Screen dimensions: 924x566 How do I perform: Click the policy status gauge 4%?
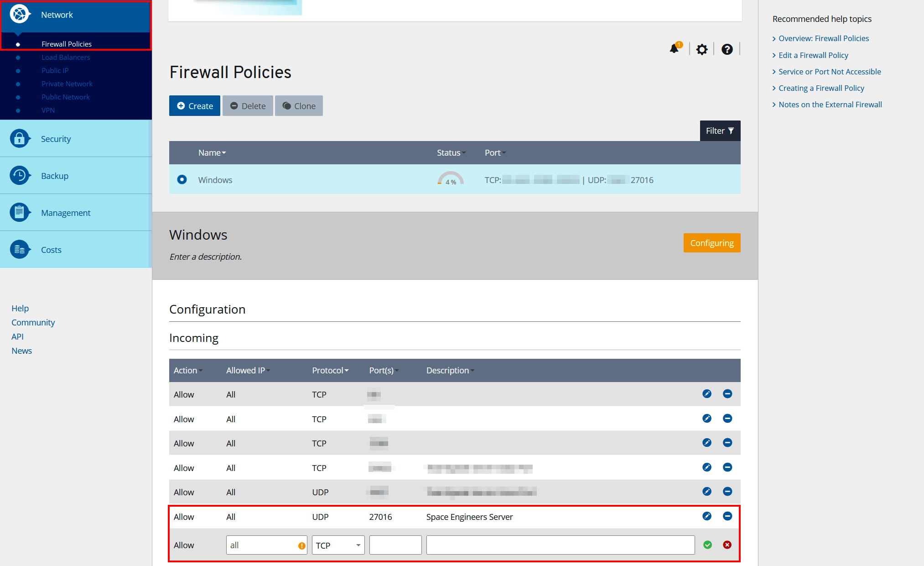click(x=451, y=179)
